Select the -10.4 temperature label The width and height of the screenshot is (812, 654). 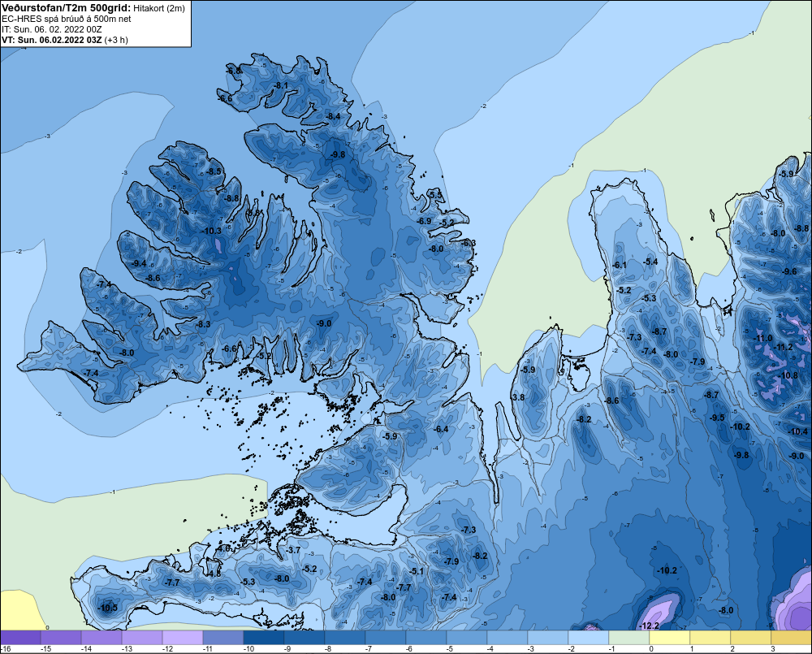(797, 431)
